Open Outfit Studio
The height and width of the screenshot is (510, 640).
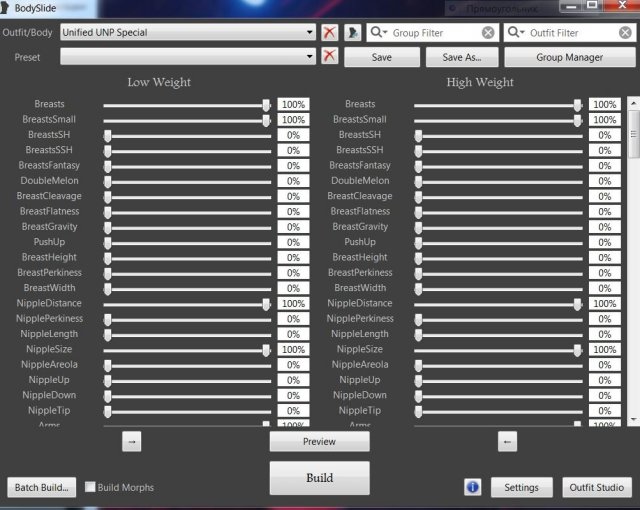click(x=596, y=487)
